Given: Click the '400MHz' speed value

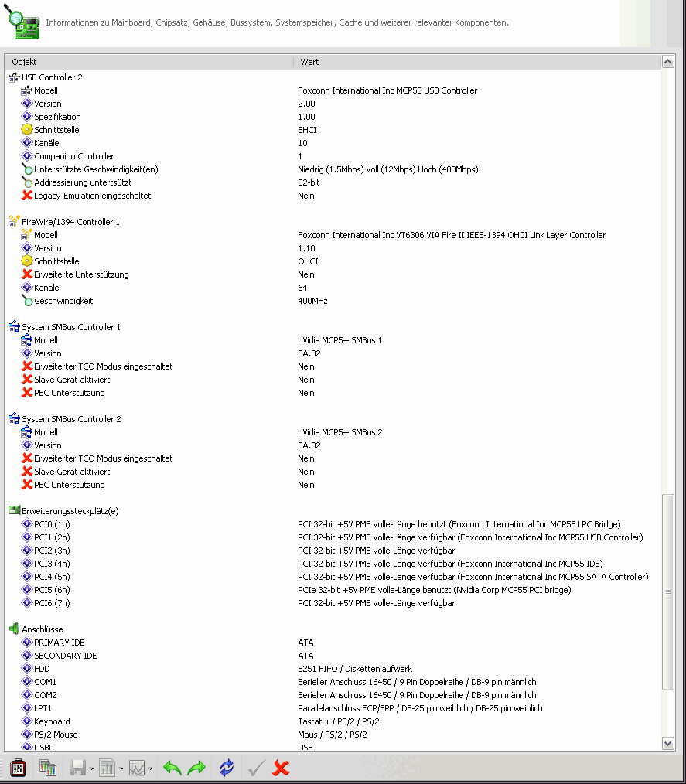Looking at the screenshot, I should pyautogui.click(x=312, y=301).
